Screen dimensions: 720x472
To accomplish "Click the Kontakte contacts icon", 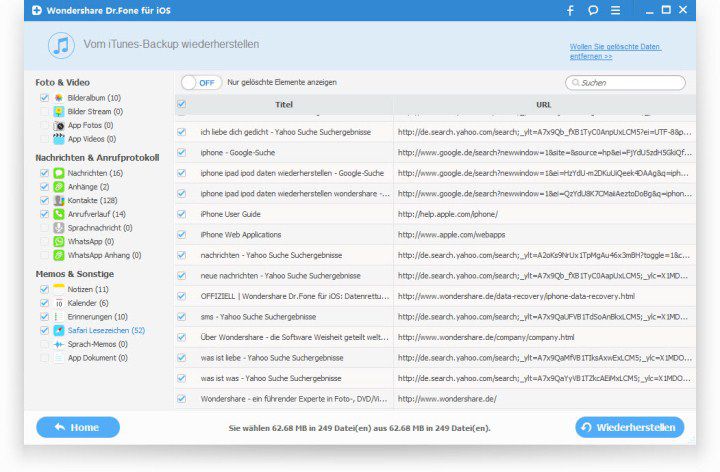I will (59, 200).
